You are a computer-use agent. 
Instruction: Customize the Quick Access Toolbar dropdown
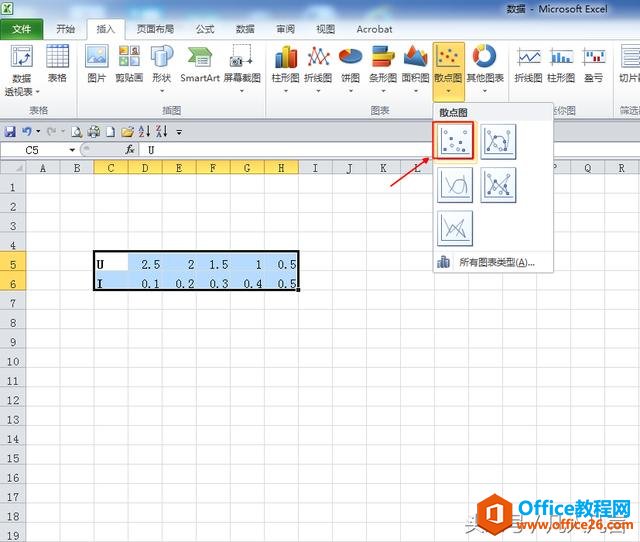click(x=179, y=132)
